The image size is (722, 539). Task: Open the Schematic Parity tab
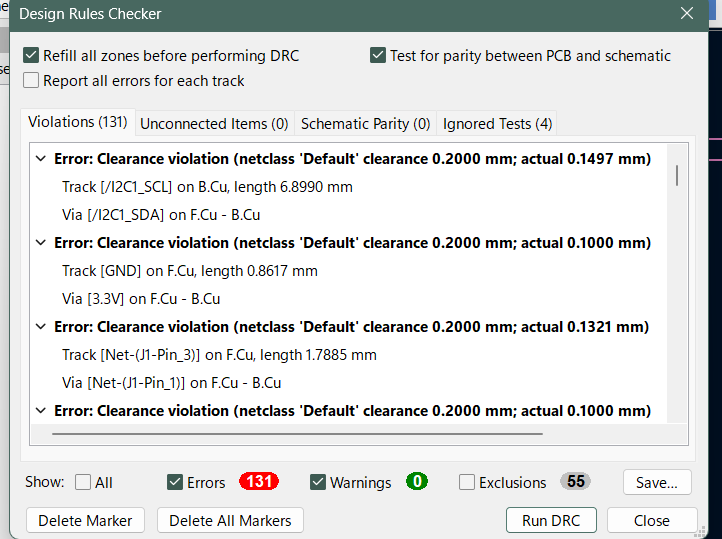(x=365, y=124)
